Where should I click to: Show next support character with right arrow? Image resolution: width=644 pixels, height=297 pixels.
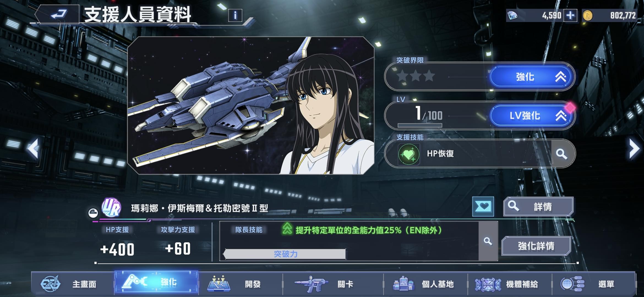[x=634, y=148]
